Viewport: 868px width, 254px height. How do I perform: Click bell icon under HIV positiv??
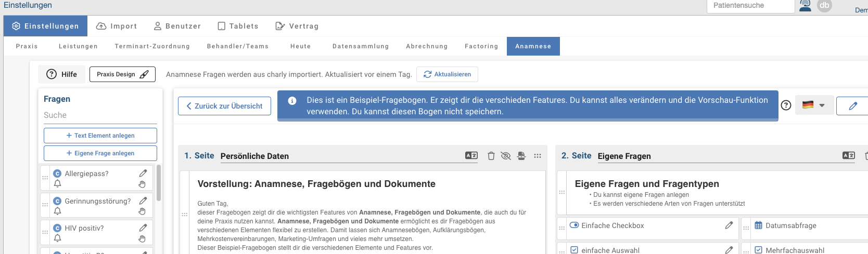58,238
